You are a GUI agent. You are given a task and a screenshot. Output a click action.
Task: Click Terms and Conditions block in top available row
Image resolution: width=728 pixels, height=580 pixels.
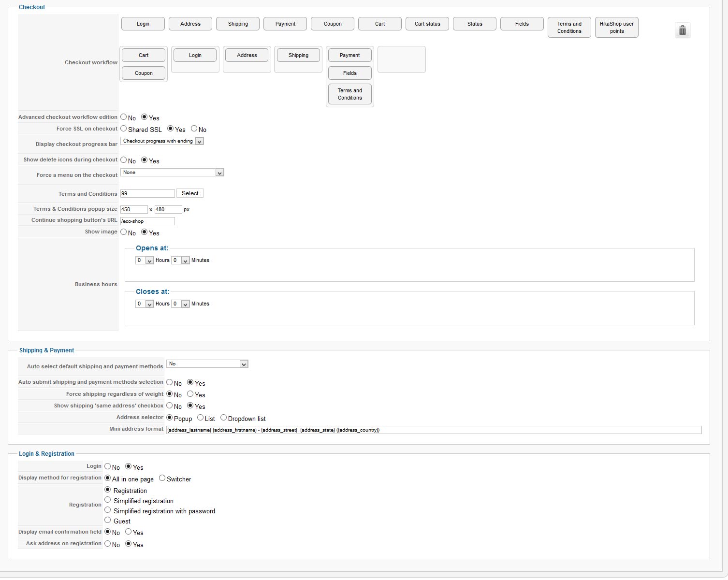pyautogui.click(x=569, y=28)
